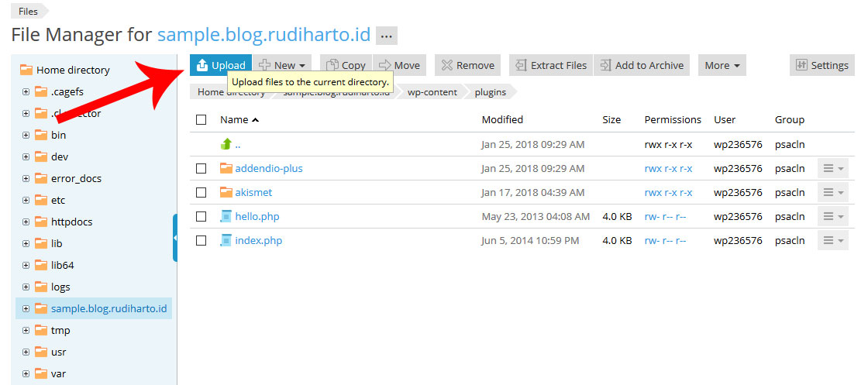Viewport: 868px width, 385px height.
Task: Select the tmp folder in tree
Action: point(60,330)
